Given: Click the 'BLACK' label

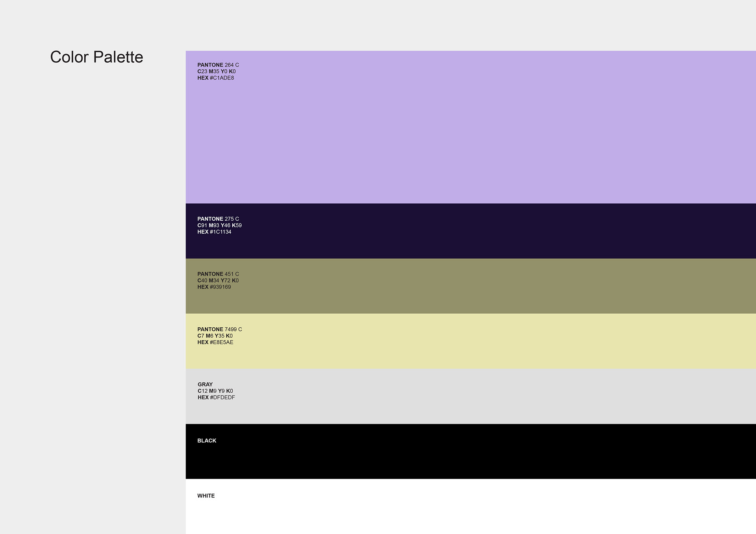Looking at the screenshot, I should (x=207, y=441).
